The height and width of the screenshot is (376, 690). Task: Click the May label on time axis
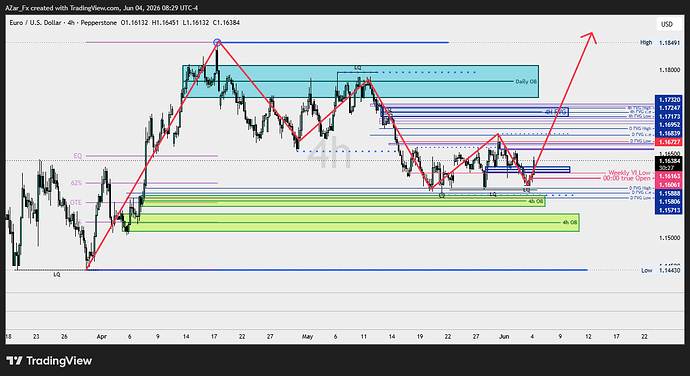307,336
